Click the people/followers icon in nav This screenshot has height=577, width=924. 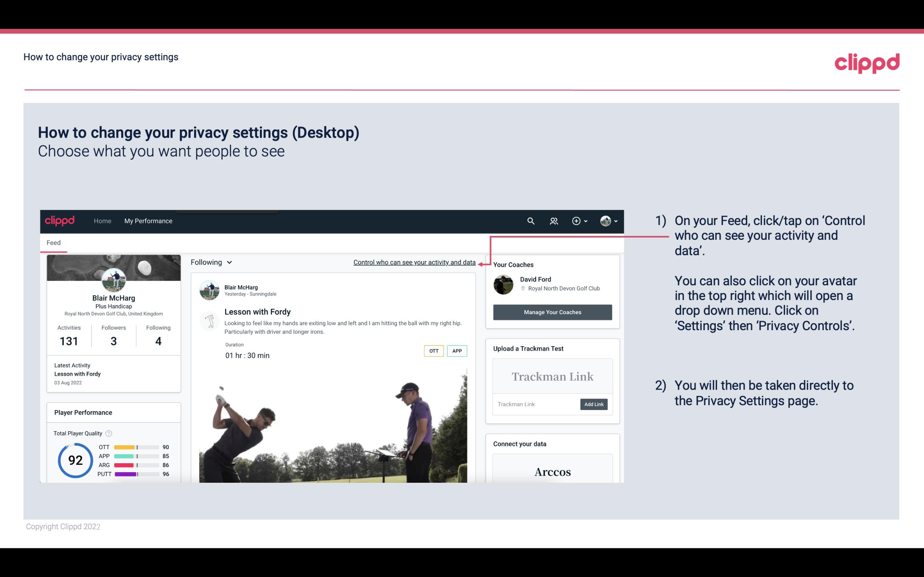tap(554, 221)
